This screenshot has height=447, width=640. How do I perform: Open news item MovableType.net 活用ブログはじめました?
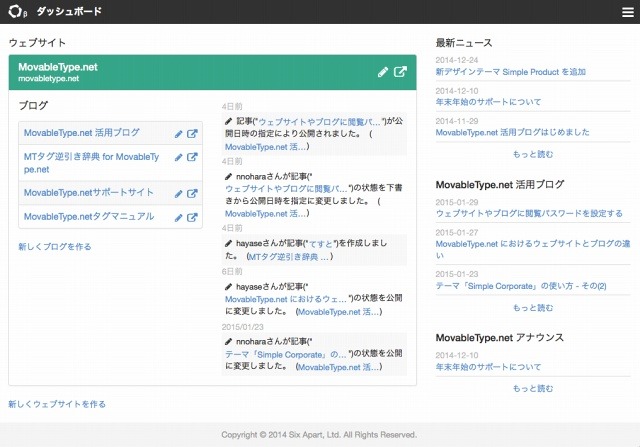point(512,132)
